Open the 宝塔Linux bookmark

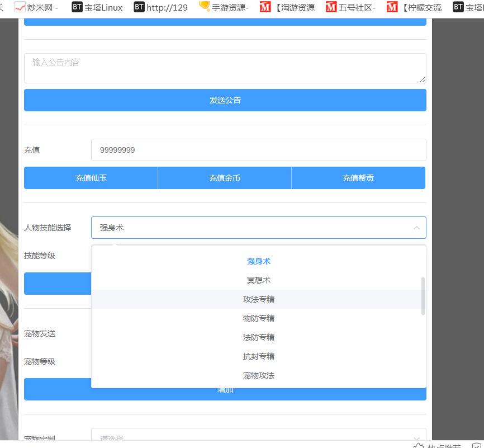(97, 8)
